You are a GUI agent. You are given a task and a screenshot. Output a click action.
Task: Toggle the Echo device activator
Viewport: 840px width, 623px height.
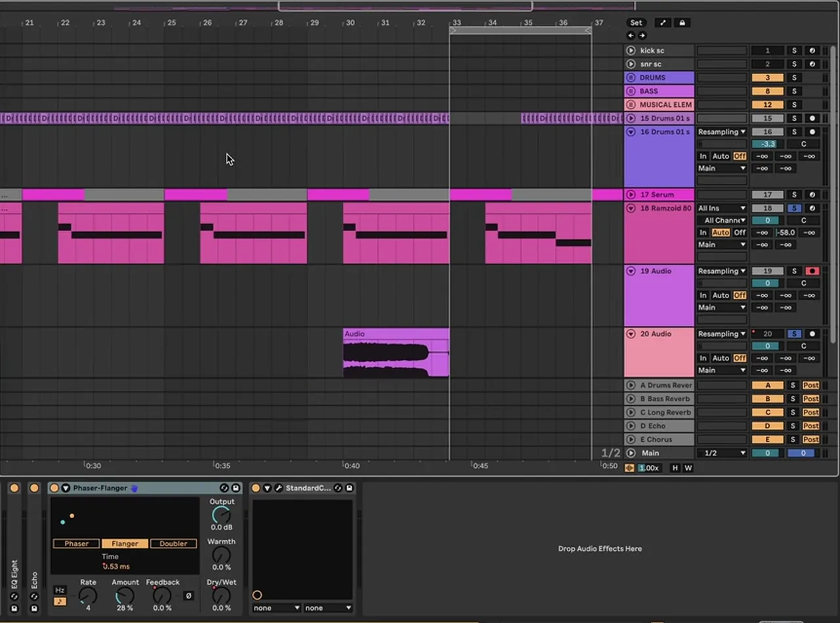pyautogui.click(x=34, y=488)
